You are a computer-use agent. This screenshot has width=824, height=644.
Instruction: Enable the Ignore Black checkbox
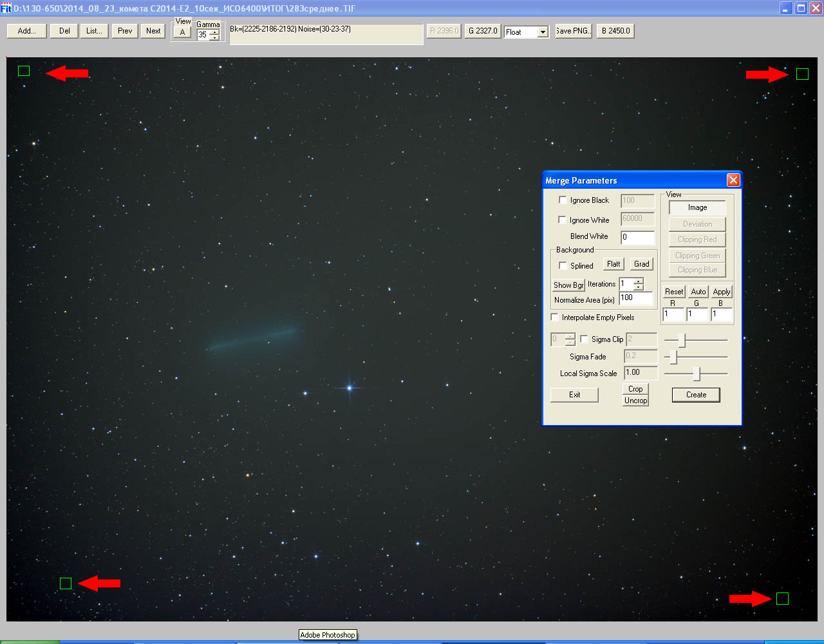tap(563, 200)
